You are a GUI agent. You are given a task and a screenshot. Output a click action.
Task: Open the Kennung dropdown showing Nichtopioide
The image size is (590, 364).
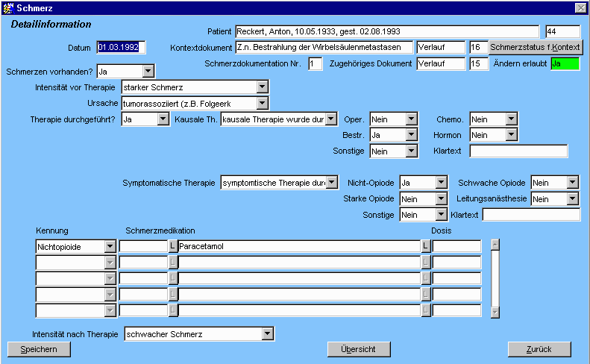point(110,245)
